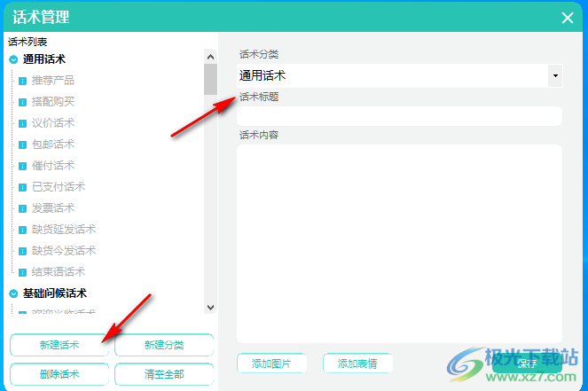
Task: Click the info icon beside 推荐产品
Action: pyautogui.click(x=22, y=81)
